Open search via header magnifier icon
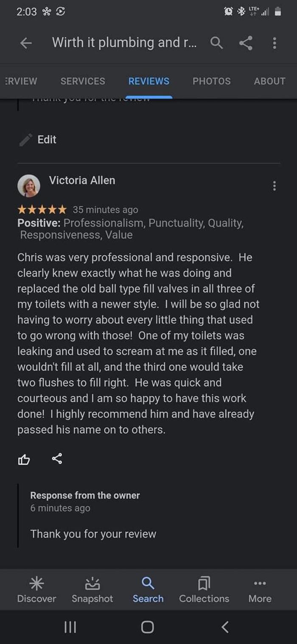Screen dimensions: 297x644 (216, 42)
